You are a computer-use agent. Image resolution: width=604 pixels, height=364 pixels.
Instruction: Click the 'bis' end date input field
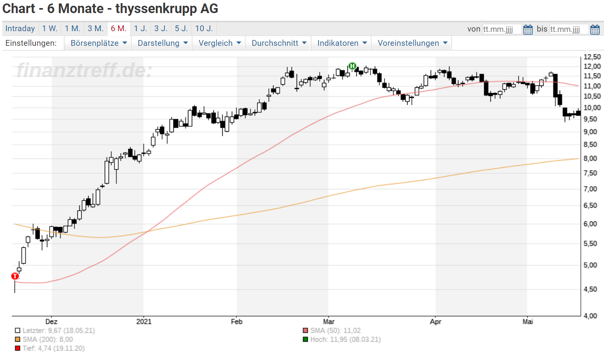569,29
